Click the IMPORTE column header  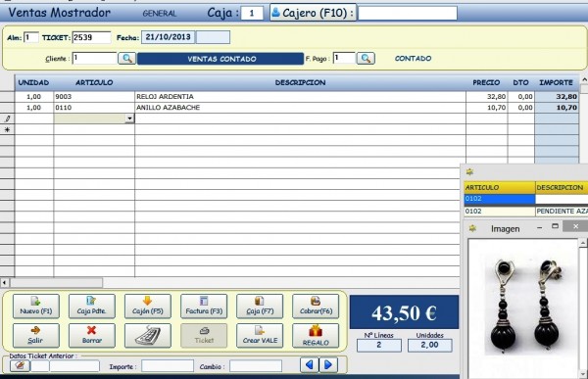pos(557,82)
